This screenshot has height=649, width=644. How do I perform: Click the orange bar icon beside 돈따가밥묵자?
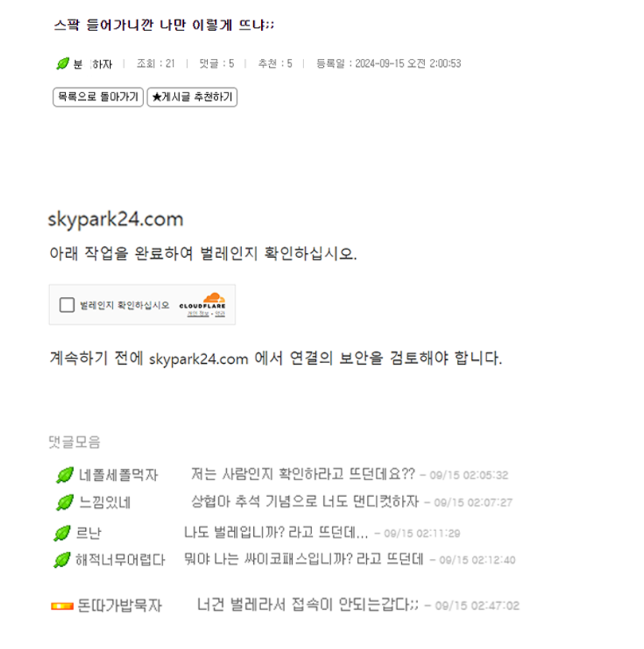point(62,606)
